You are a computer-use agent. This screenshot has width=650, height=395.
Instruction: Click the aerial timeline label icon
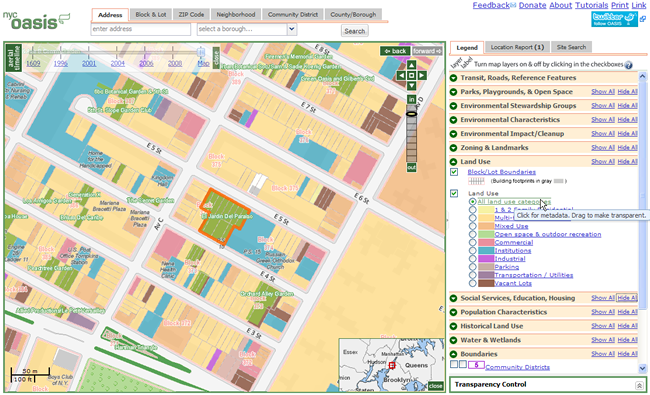tap(13, 57)
